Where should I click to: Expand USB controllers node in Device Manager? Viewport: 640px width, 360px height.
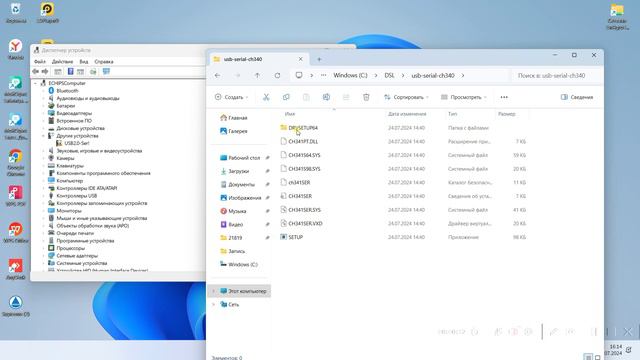pos(44,196)
